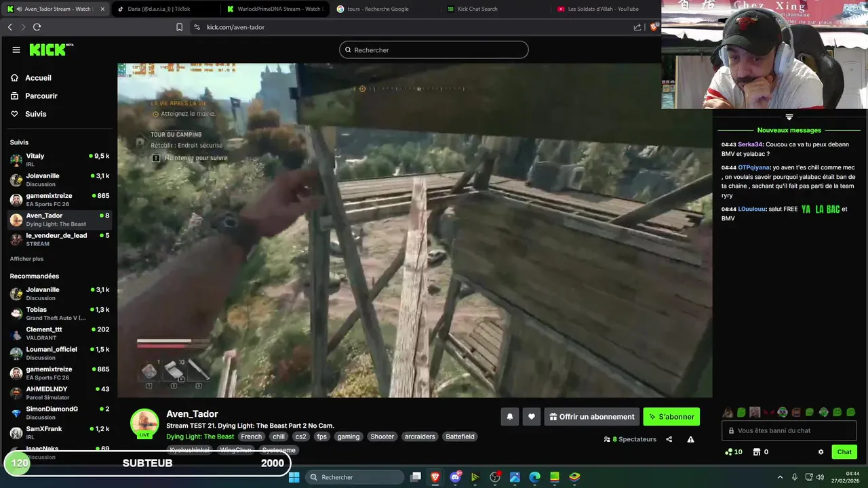Open the chat shop icon showing 0
Viewport: 868px width, 488px height.
tap(760, 452)
